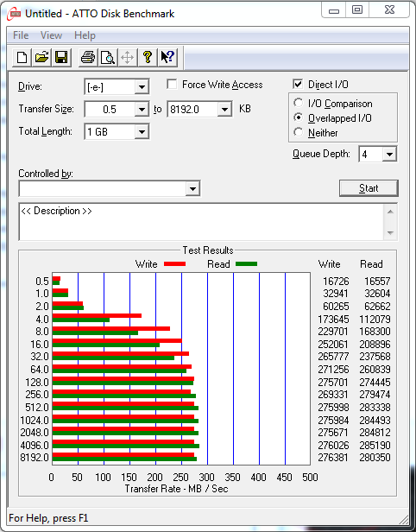Expand the Transfer Size minimum 0.5 dropdown
This screenshot has height=532, width=416.
[142, 110]
